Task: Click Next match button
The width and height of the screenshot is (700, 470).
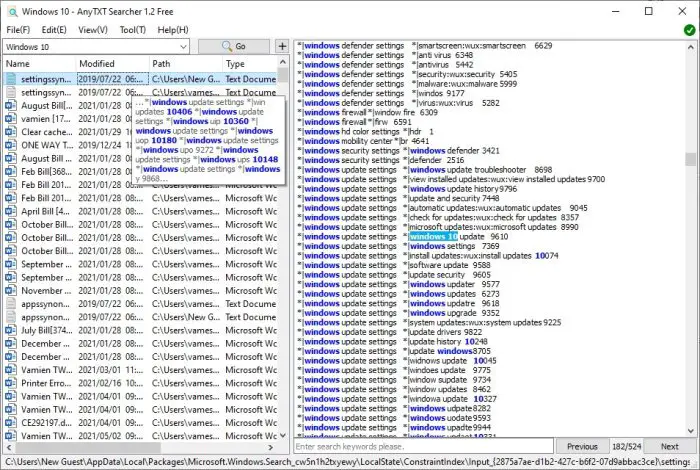Action: click(x=669, y=446)
